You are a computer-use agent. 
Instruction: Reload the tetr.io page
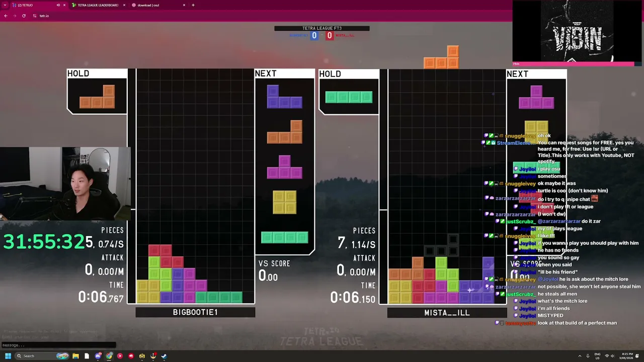[x=24, y=16]
